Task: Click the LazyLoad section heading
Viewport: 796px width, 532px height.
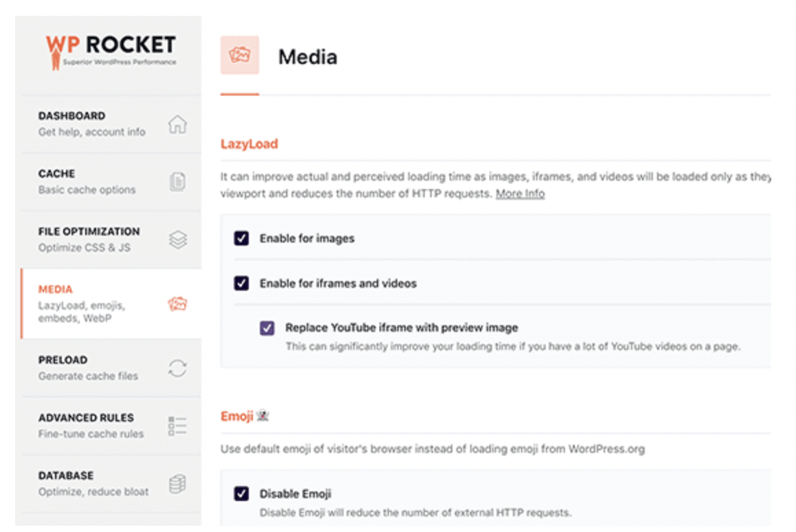Action: [x=250, y=144]
